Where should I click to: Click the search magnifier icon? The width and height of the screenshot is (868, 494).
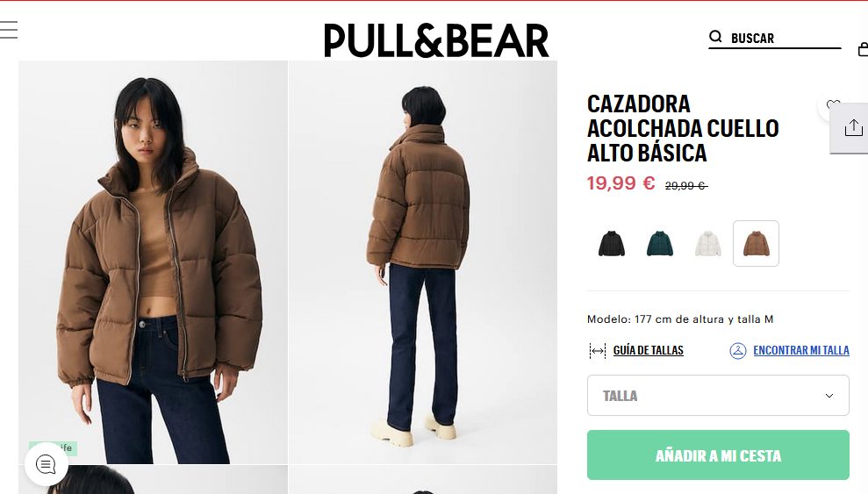pyautogui.click(x=715, y=37)
